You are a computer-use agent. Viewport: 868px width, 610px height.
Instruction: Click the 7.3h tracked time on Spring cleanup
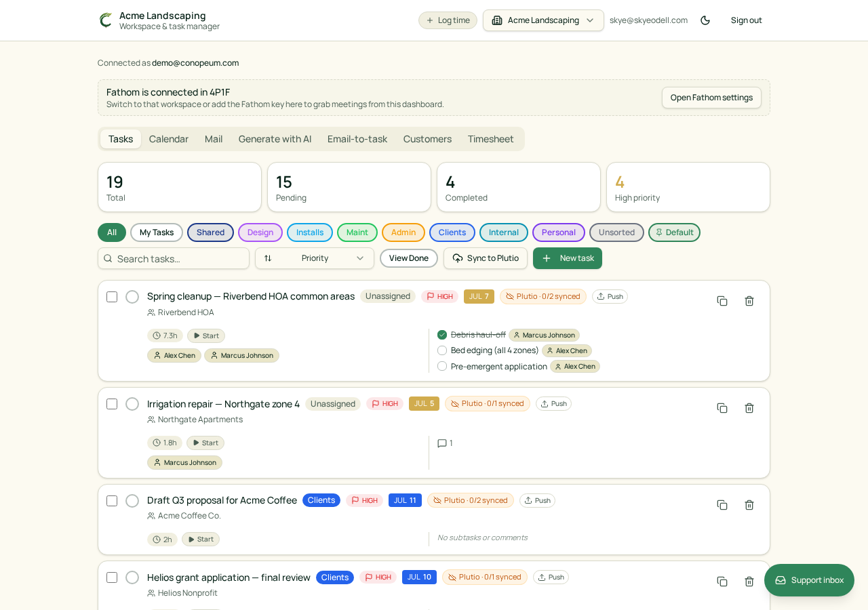coord(165,335)
